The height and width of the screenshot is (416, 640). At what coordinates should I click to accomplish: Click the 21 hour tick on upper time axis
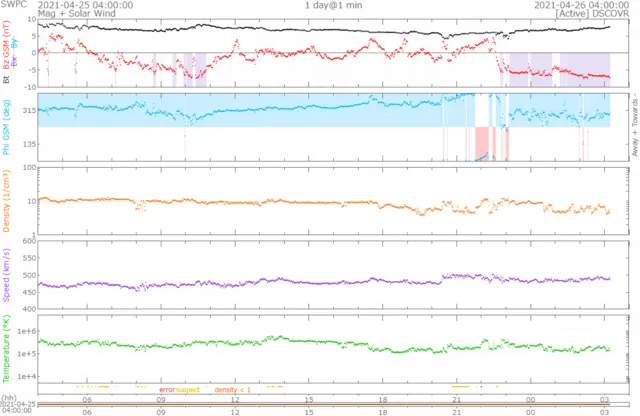pos(456,395)
